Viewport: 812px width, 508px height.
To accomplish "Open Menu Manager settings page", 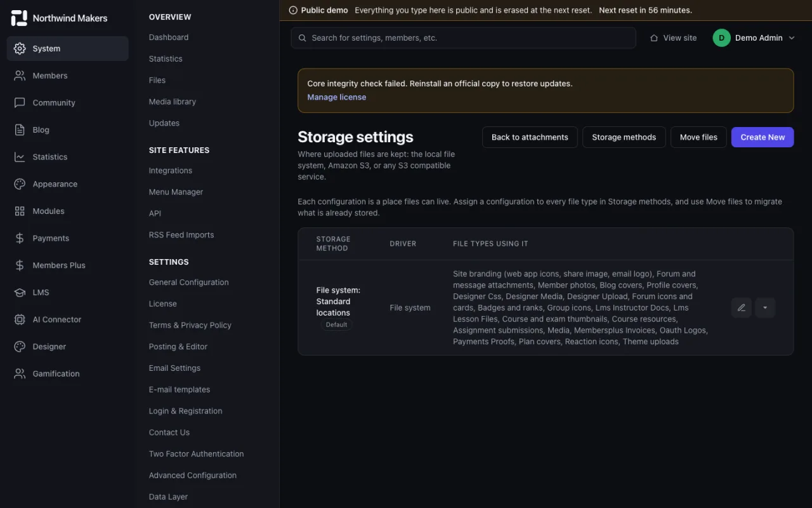I will [176, 192].
